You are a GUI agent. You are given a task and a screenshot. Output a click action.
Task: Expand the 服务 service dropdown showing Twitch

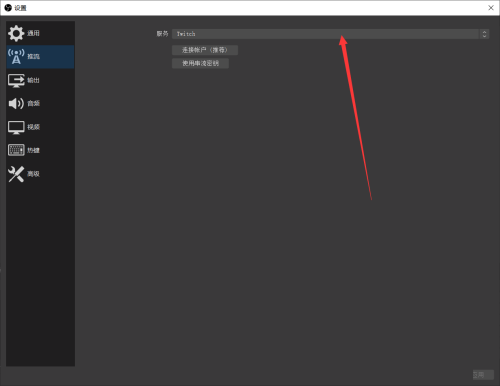[x=330, y=34]
